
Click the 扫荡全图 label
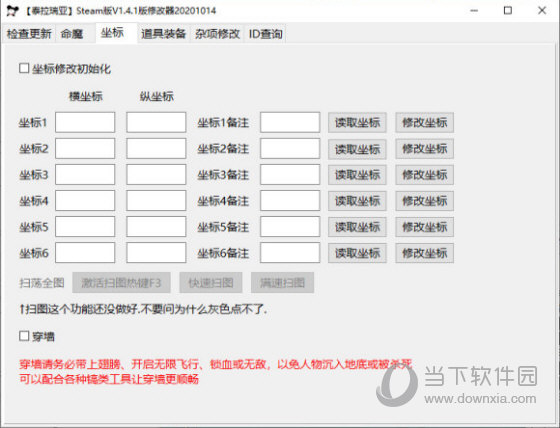coord(41,283)
